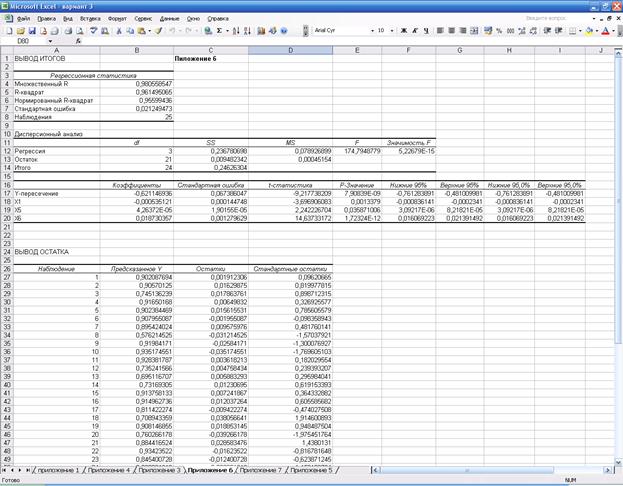Switch to the приложение 1 sheet tab
The width and height of the screenshot is (623, 486).
click(58, 470)
